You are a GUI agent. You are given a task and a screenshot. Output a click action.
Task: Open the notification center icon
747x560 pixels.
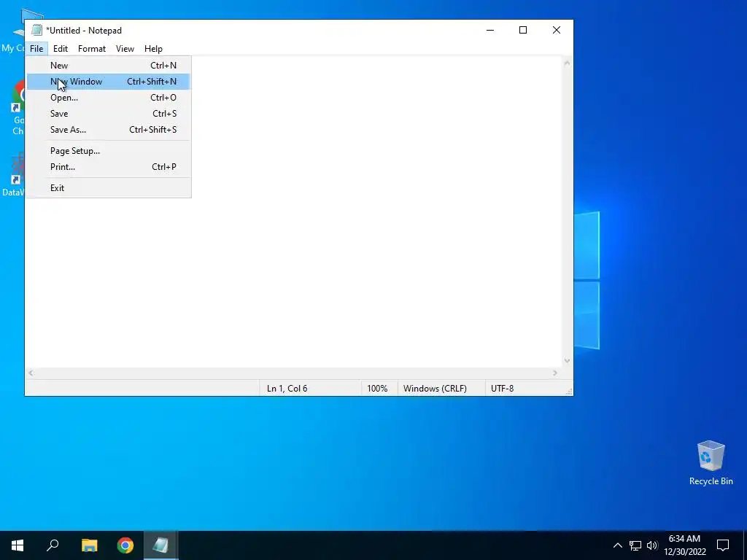tap(723, 545)
